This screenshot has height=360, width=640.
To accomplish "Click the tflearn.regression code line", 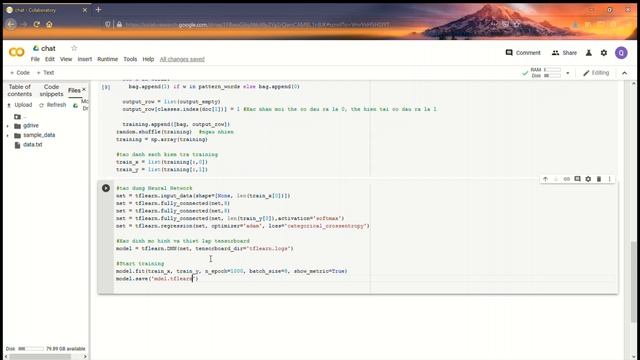I will pos(242,226).
